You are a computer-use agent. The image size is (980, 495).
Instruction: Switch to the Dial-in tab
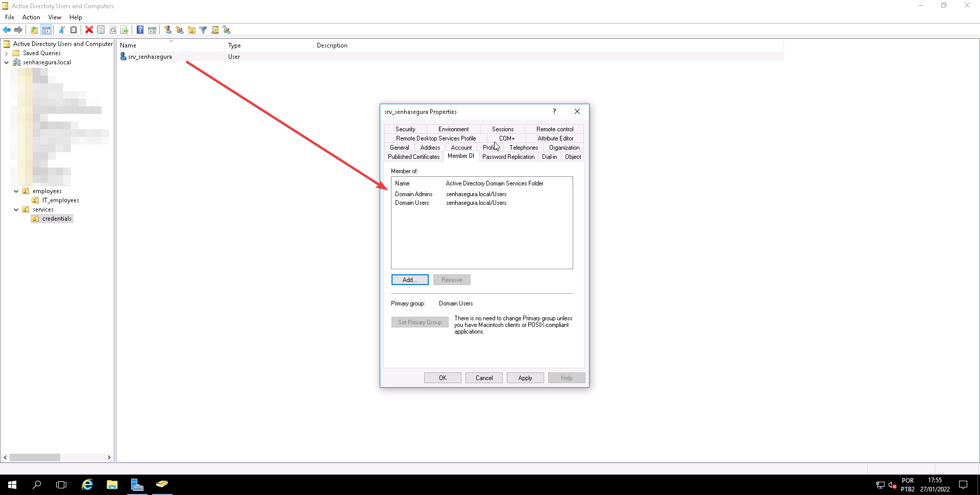(549, 157)
